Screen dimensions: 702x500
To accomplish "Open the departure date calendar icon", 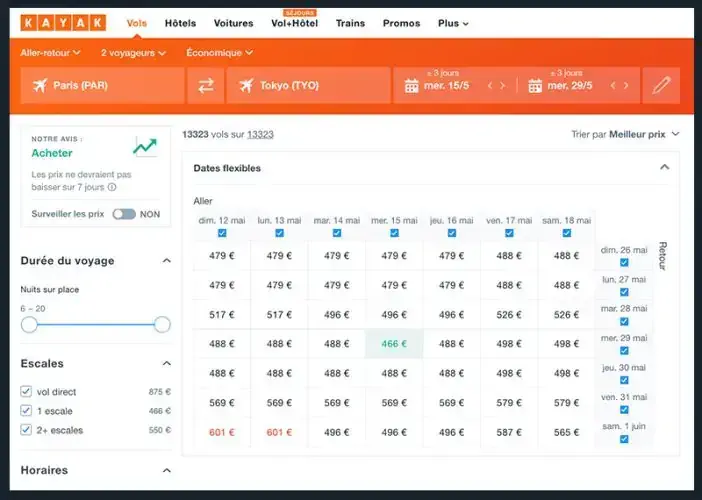I will coord(411,86).
